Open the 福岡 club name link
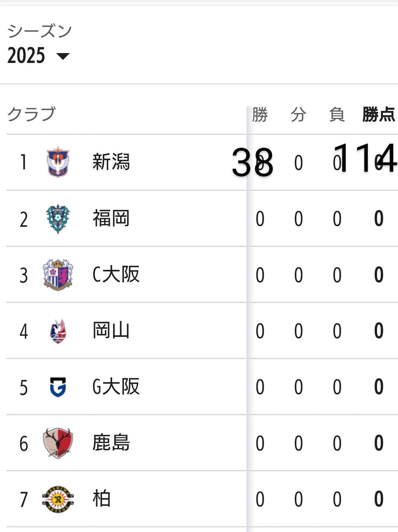 111,218
